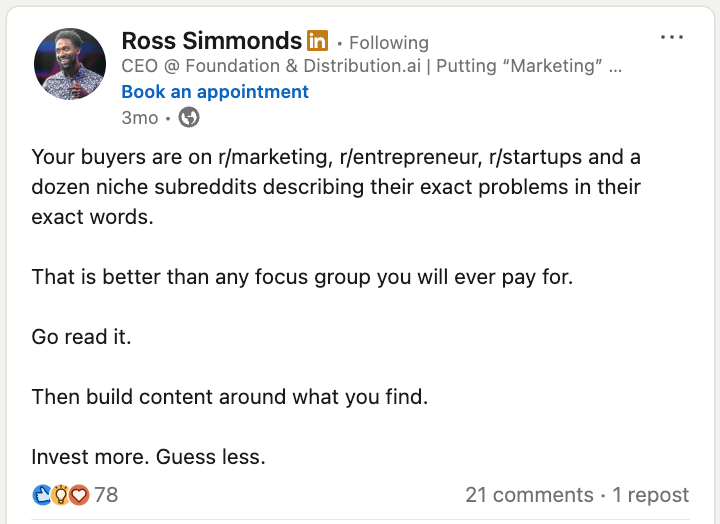Image resolution: width=720 pixels, height=524 pixels.
Task: Click the Following status label
Action: click(389, 43)
